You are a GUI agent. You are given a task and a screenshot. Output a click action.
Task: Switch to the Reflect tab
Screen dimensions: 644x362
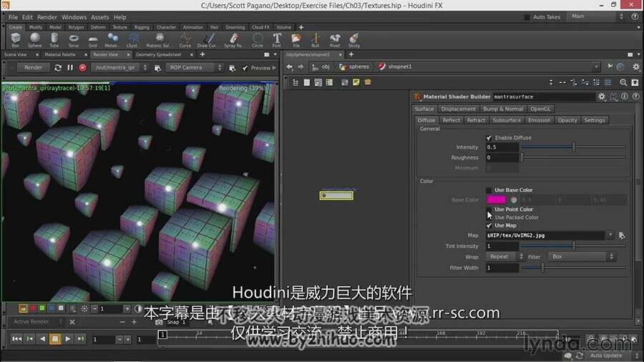(x=451, y=120)
